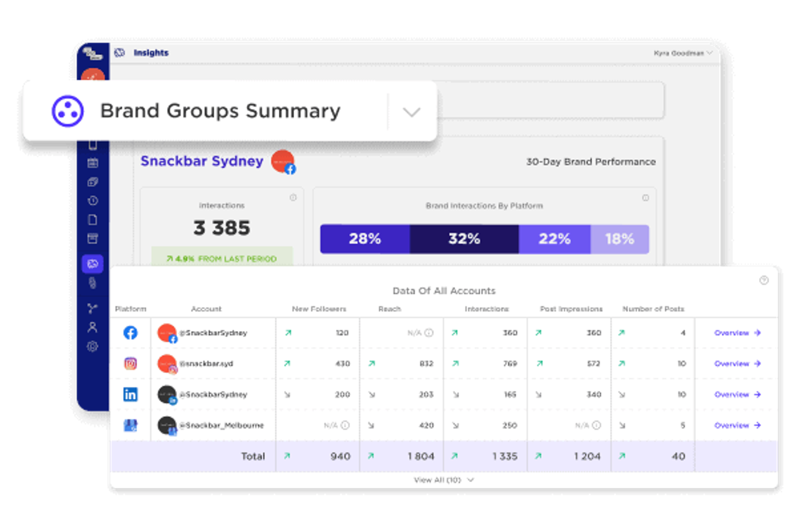Sort by Interactions column header
Viewport: 798px width, 532px height.
(487, 309)
